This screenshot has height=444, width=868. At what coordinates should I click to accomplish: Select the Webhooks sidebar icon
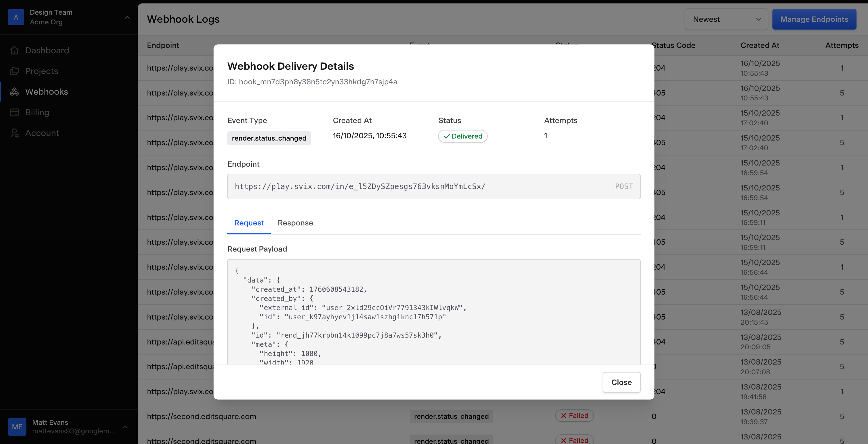[14, 91]
